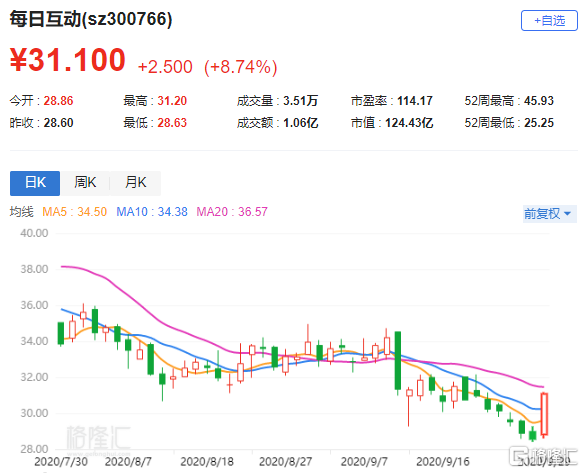Select stock title 每日互动(sz300766)
The image size is (584, 473).
pyautogui.click(x=91, y=19)
